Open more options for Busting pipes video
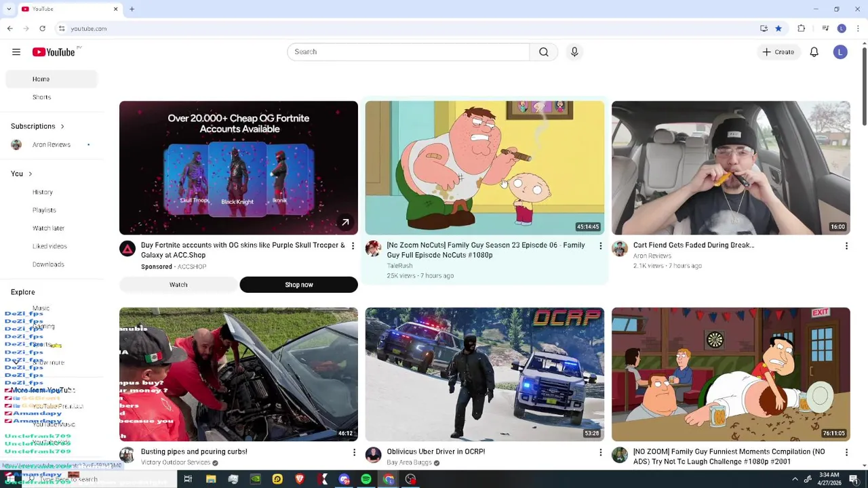Viewport: 868px width, 488px height. click(x=353, y=452)
